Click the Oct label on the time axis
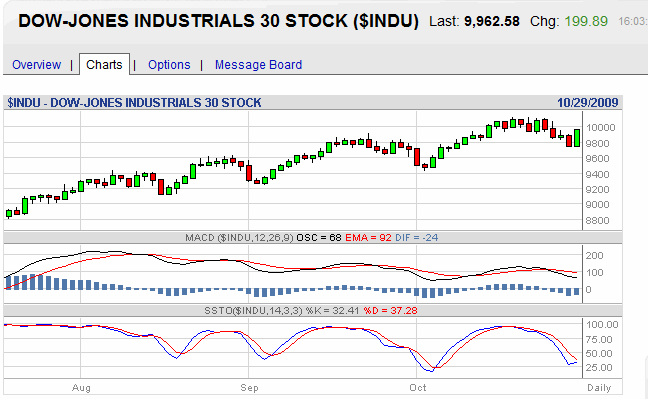 (x=417, y=388)
